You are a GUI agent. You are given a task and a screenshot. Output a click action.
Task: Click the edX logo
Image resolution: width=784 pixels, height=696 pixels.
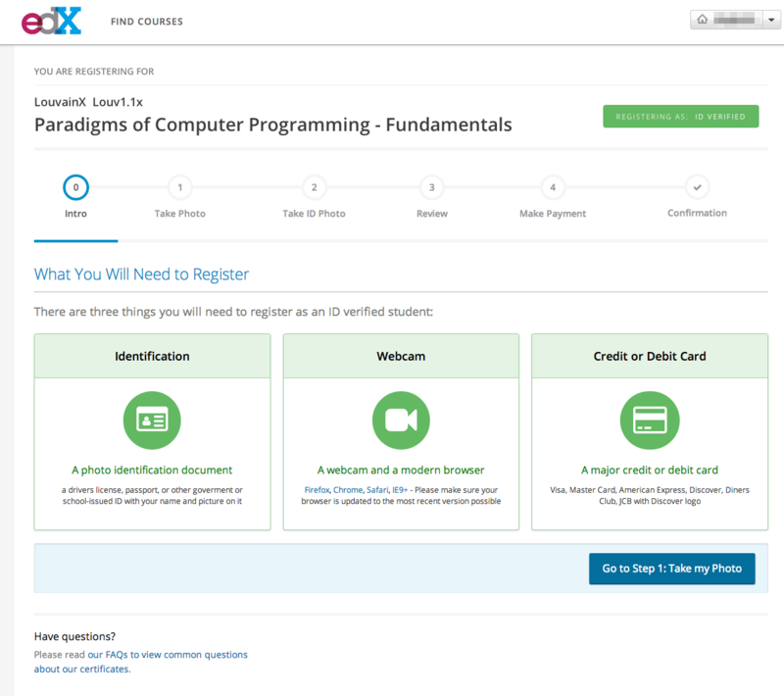click(x=51, y=21)
